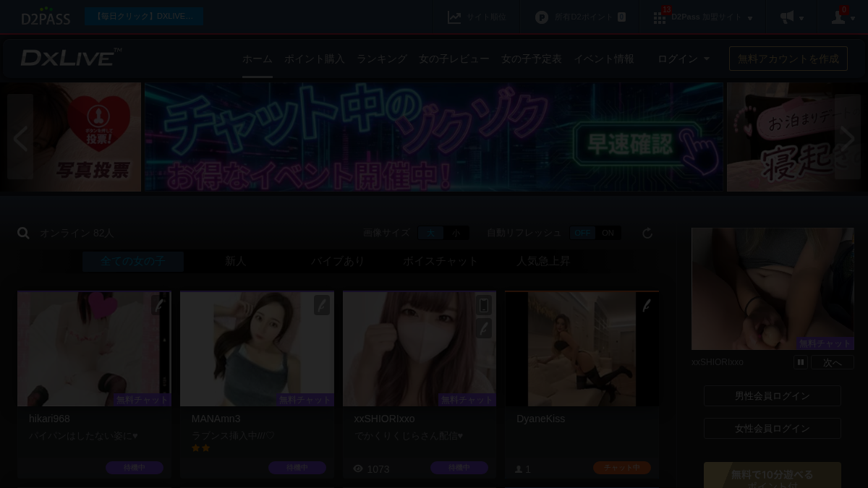
Task: Click viewer eye icon under xxSHIORIxxo
Action: coord(358,468)
